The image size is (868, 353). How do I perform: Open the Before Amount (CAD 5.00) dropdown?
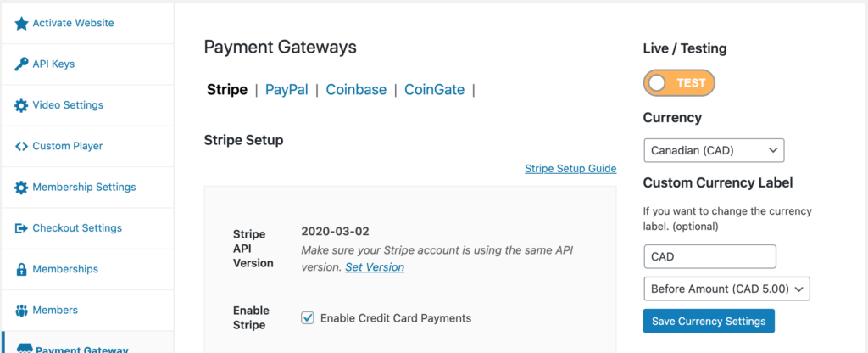click(726, 289)
